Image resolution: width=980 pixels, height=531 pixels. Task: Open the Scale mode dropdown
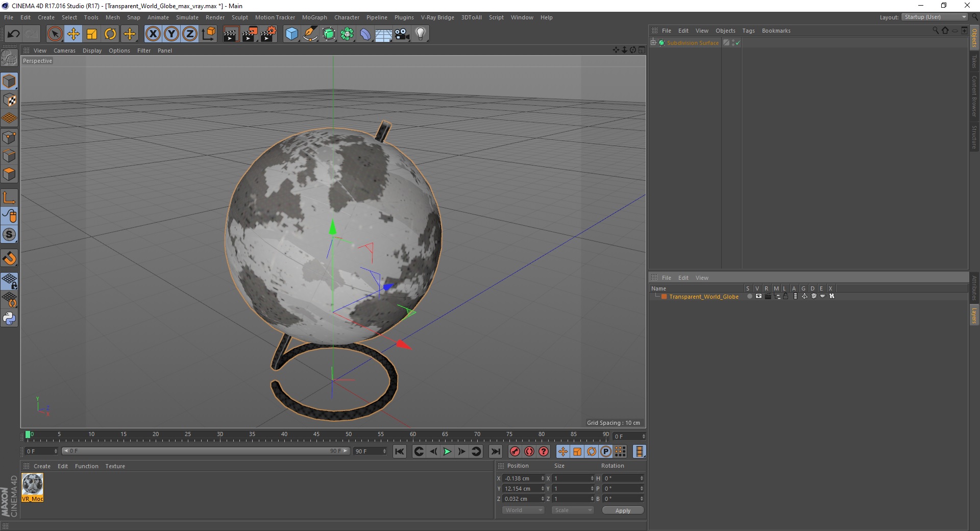click(x=573, y=510)
